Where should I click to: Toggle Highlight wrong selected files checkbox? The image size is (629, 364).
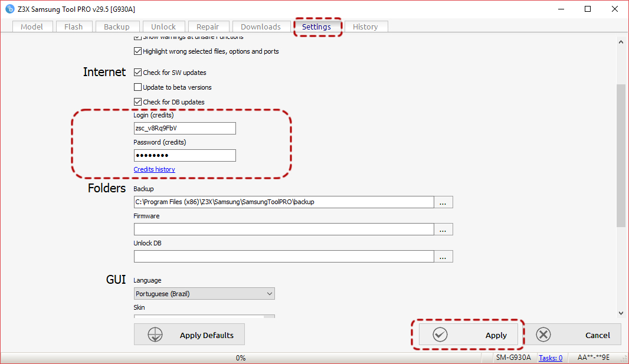pyautogui.click(x=137, y=51)
